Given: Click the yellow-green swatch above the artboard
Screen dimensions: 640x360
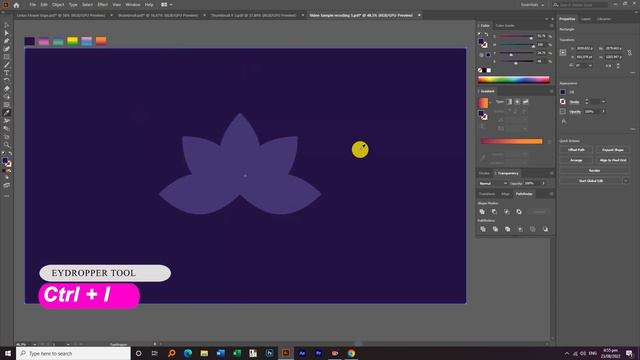Looking at the screenshot, I should tap(72, 41).
